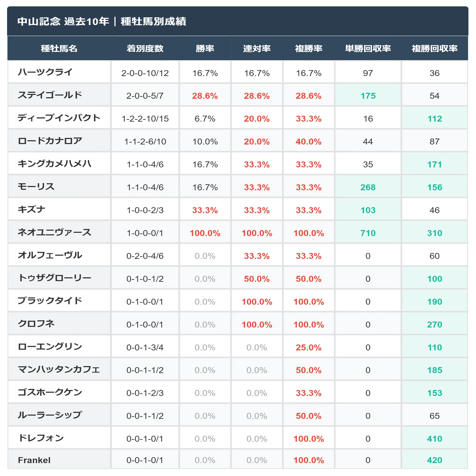Select the クロフネ sire name cell
Viewport: 476px width, 476px height.
tap(59, 324)
